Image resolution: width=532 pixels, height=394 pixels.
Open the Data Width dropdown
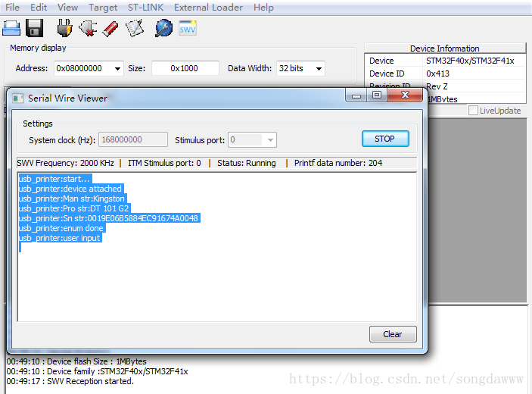coord(319,68)
